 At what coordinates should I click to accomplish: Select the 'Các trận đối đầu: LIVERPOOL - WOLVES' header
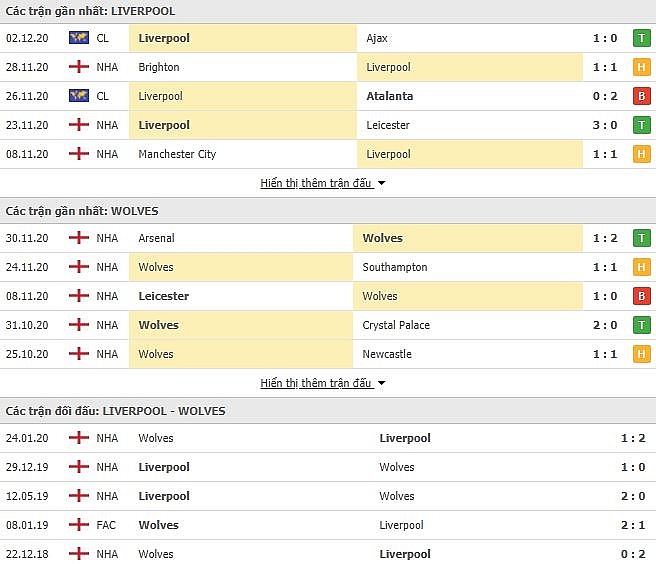pyautogui.click(x=115, y=411)
